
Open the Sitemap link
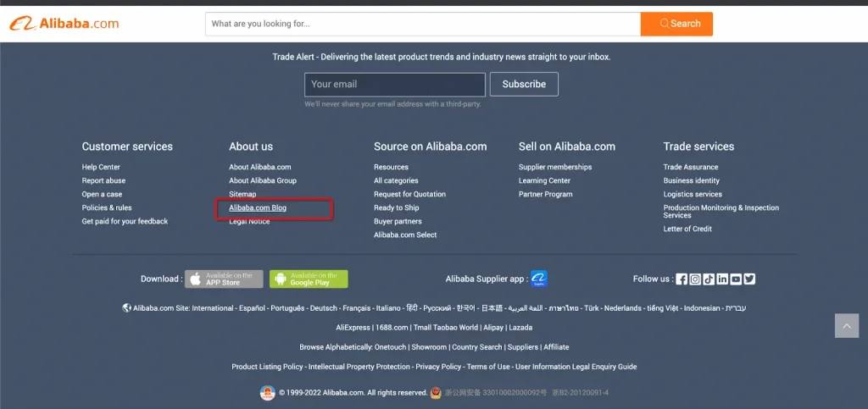click(242, 194)
